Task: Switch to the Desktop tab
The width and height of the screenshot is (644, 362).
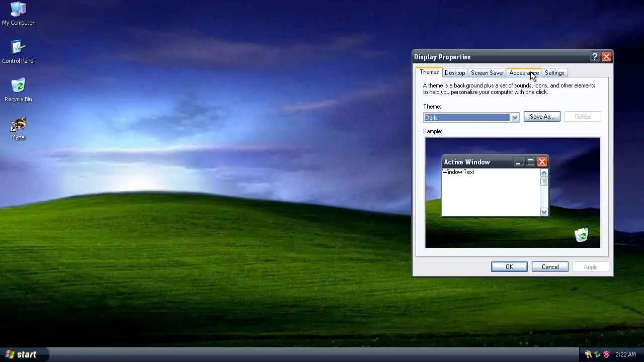Action: 455,73
